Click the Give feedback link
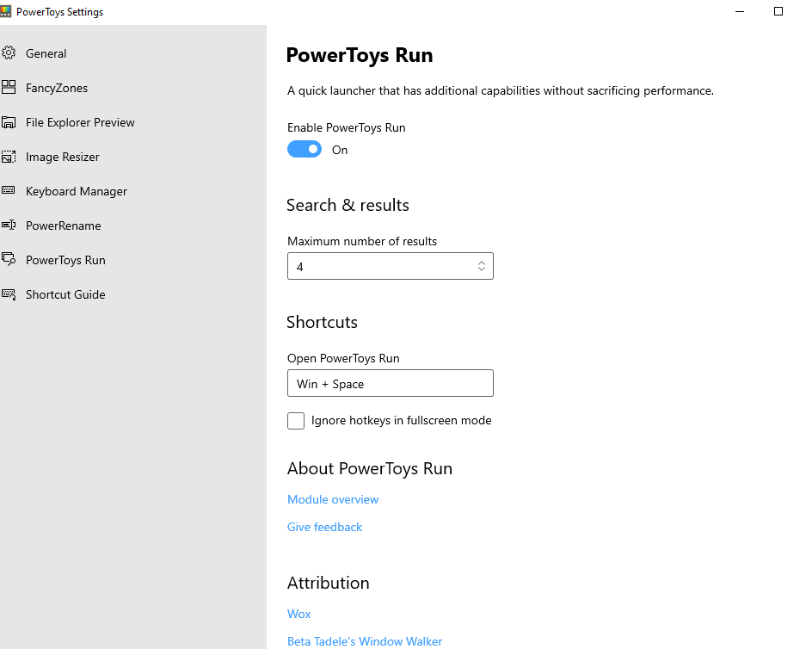Image resolution: width=812 pixels, height=649 pixels. (324, 527)
